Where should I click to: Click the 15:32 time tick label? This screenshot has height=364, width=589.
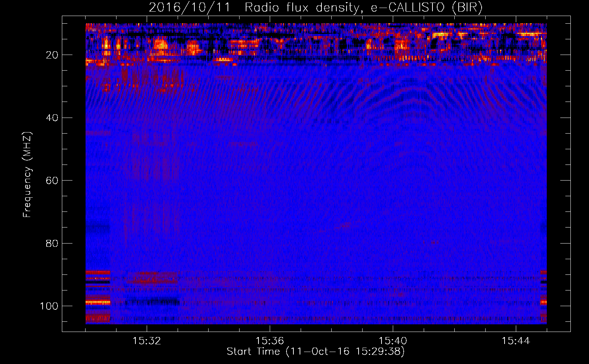(x=147, y=341)
